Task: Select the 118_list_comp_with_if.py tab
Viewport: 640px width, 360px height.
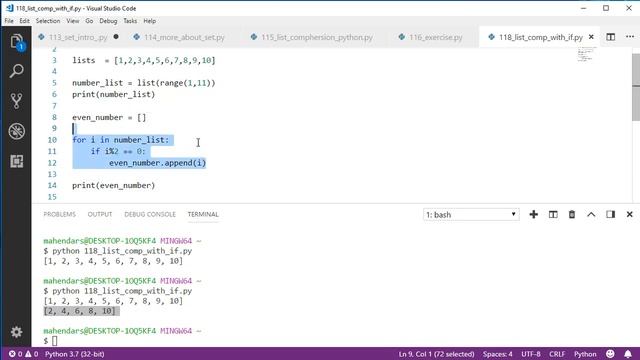Action: tap(540, 37)
